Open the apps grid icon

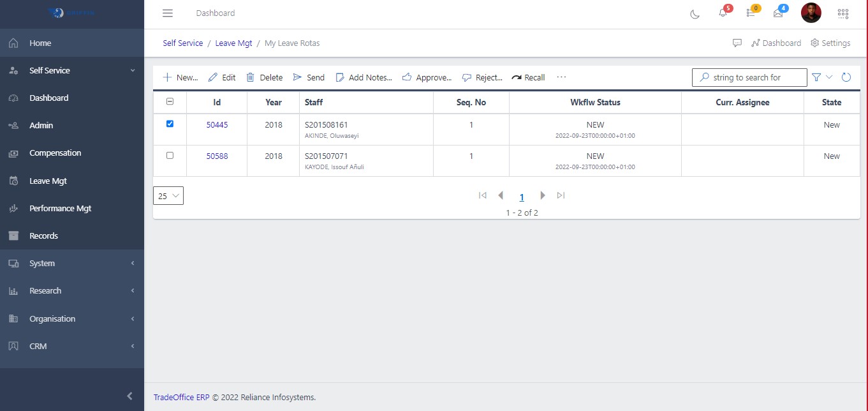(x=842, y=13)
